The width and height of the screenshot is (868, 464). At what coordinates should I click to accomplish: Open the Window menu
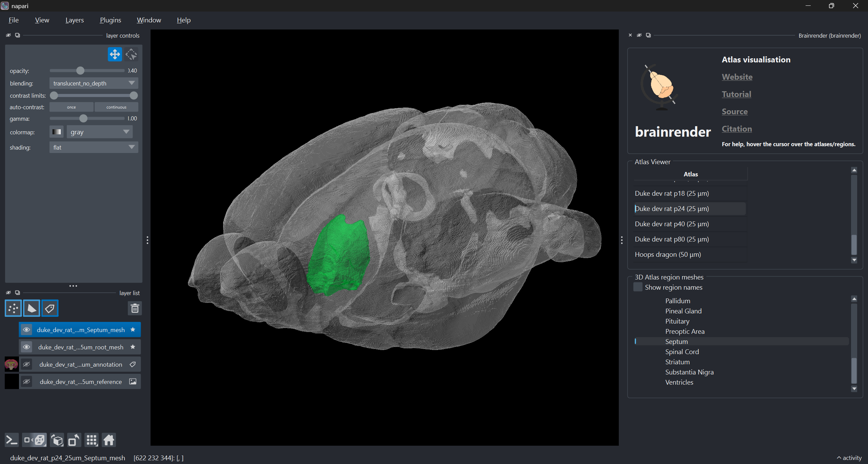(x=149, y=20)
